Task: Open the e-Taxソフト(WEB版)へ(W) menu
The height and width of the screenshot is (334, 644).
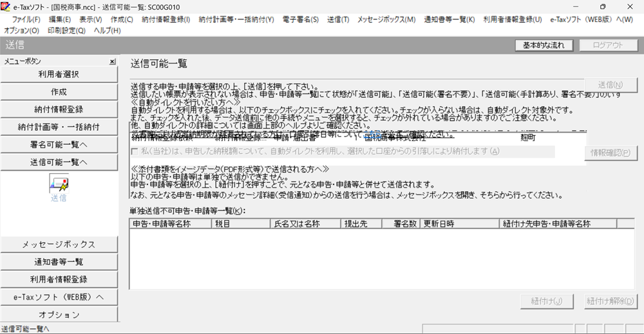Action: pyautogui.click(x=591, y=19)
